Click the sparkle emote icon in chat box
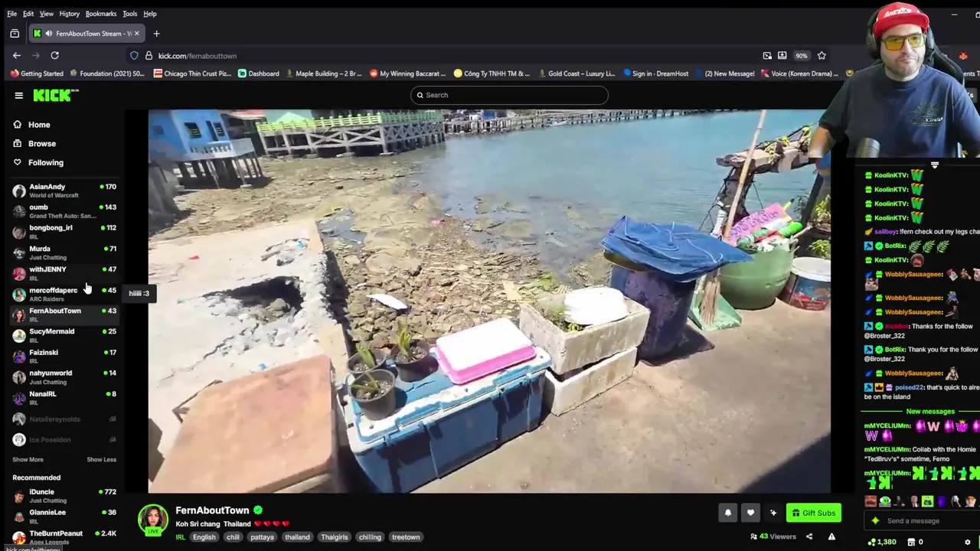This screenshot has height=551, width=980. click(875, 521)
